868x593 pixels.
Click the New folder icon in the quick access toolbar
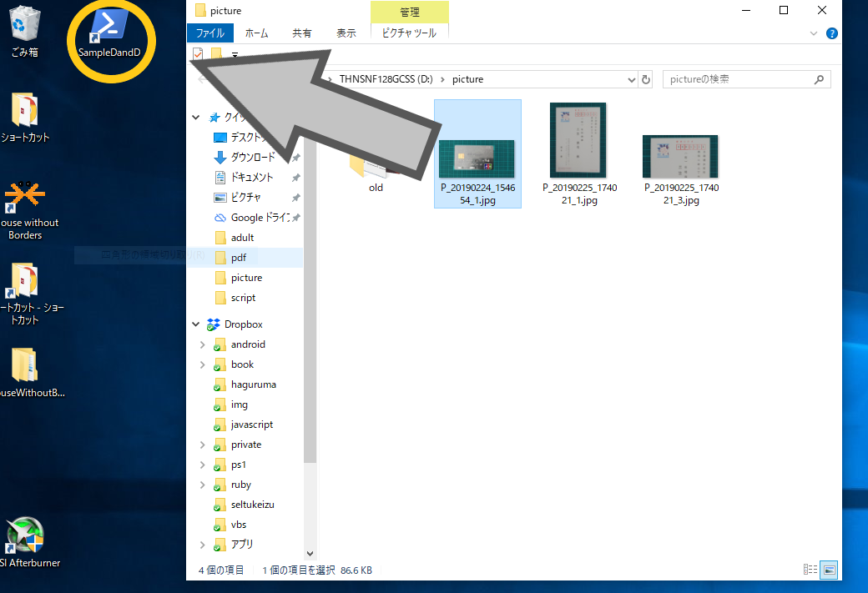click(216, 54)
